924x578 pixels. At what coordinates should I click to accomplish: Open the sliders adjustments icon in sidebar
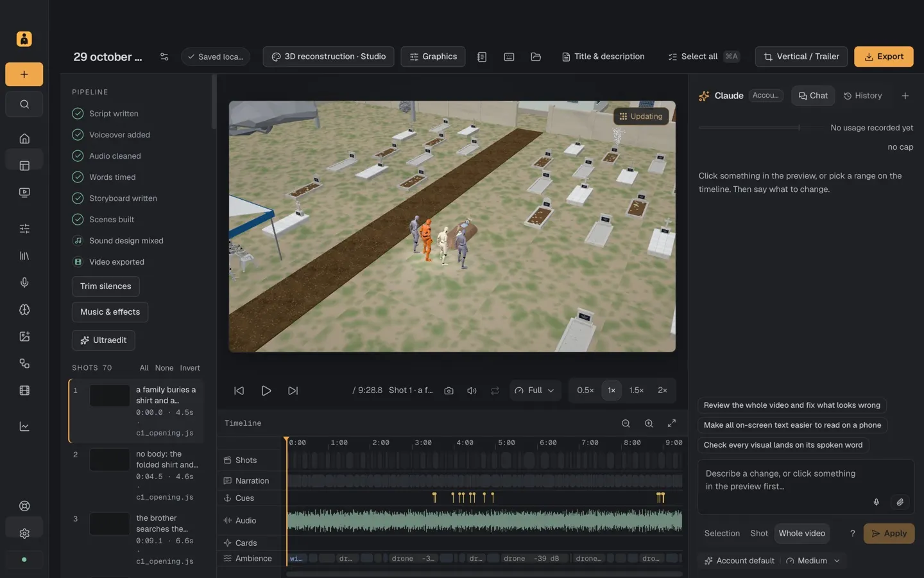(x=24, y=229)
